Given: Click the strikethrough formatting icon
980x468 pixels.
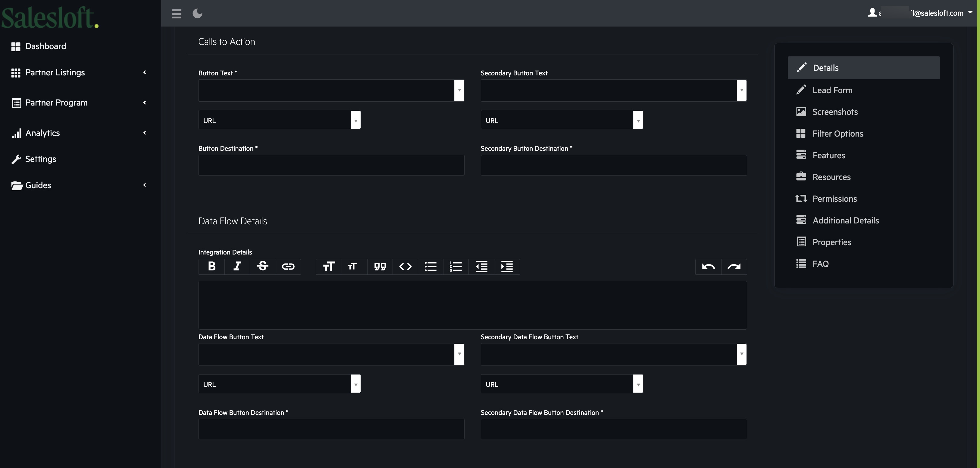Looking at the screenshot, I should [262, 267].
